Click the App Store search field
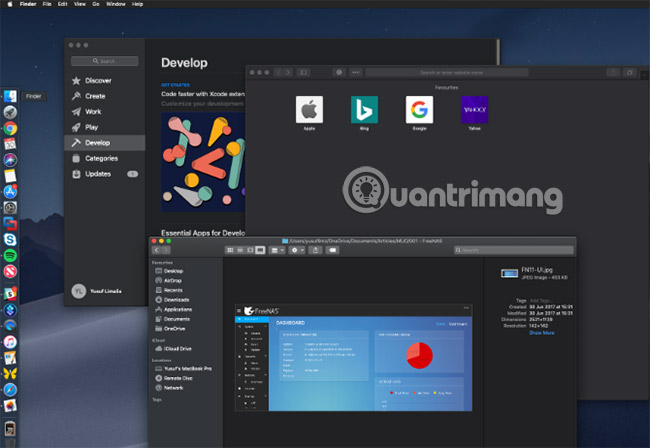Screen dimensions: 650x448 (x=104, y=61)
